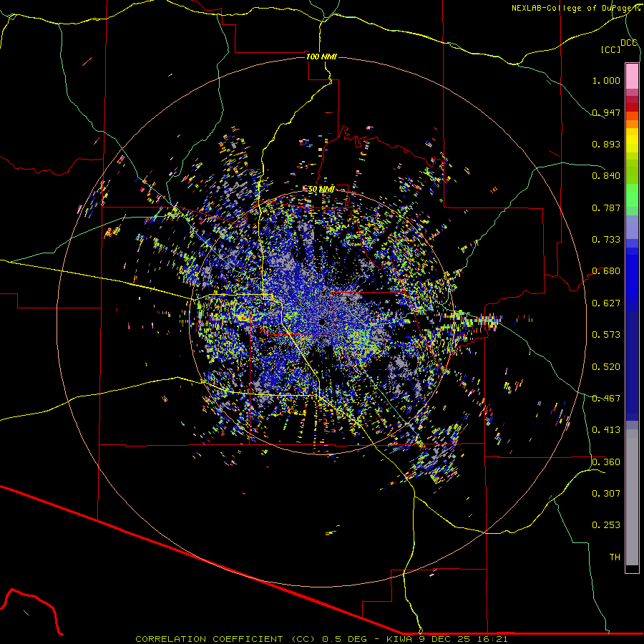
Task: Click the 0.840 scale value
Action: 606,176
